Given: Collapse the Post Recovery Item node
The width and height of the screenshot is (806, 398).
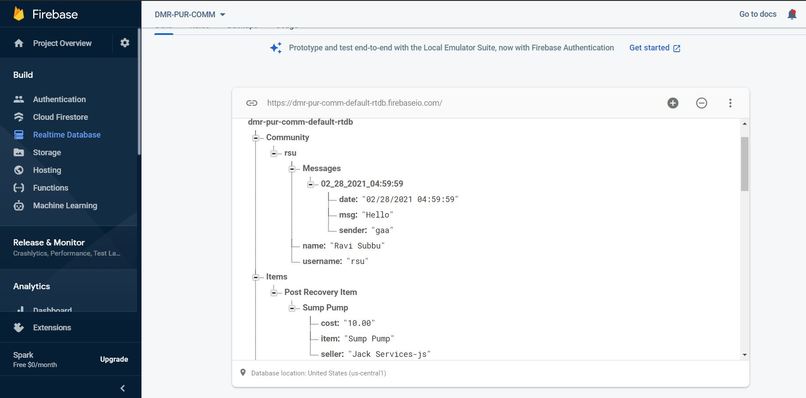Looking at the screenshot, I should [x=274, y=292].
